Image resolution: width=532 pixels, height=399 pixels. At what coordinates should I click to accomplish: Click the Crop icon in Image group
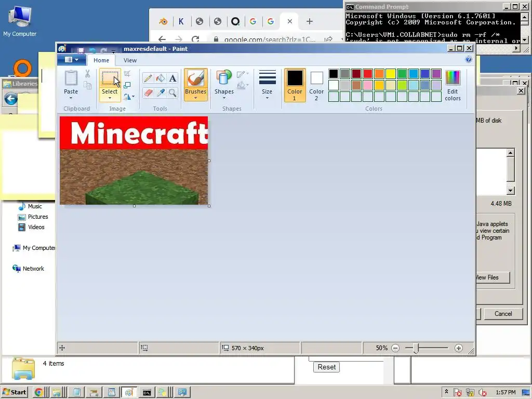coord(127,74)
